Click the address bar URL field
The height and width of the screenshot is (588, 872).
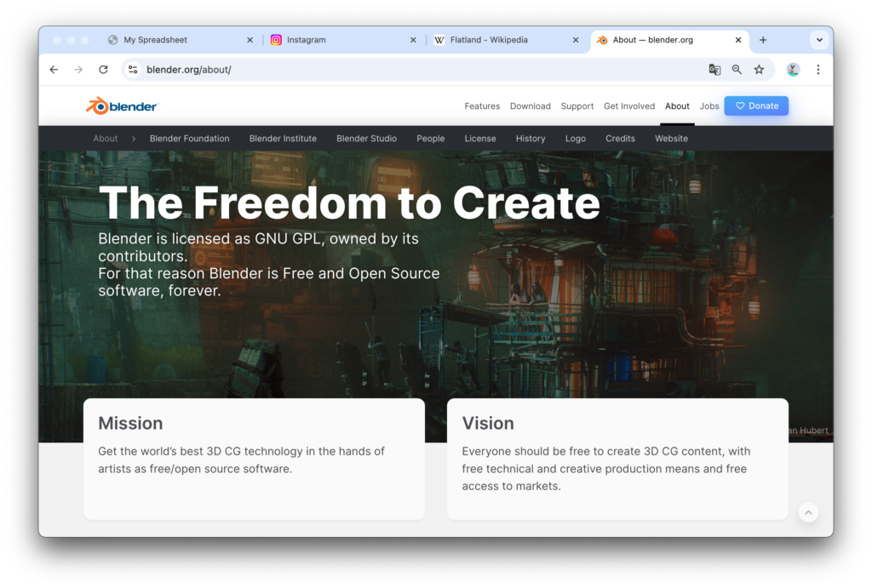coord(426,70)
